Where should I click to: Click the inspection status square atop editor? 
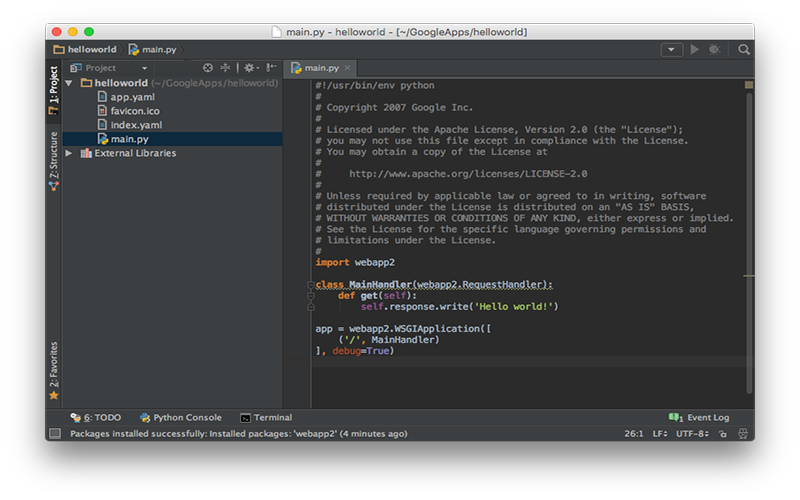click(749, 85)
